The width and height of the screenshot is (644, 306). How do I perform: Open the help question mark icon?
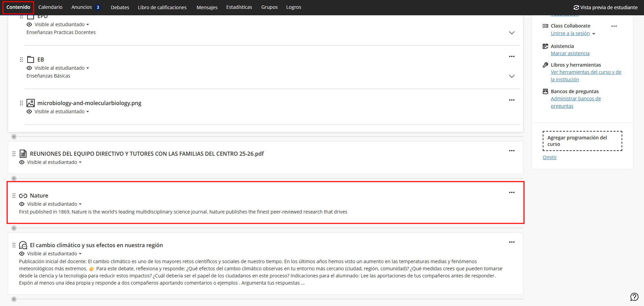pos(634,297)
